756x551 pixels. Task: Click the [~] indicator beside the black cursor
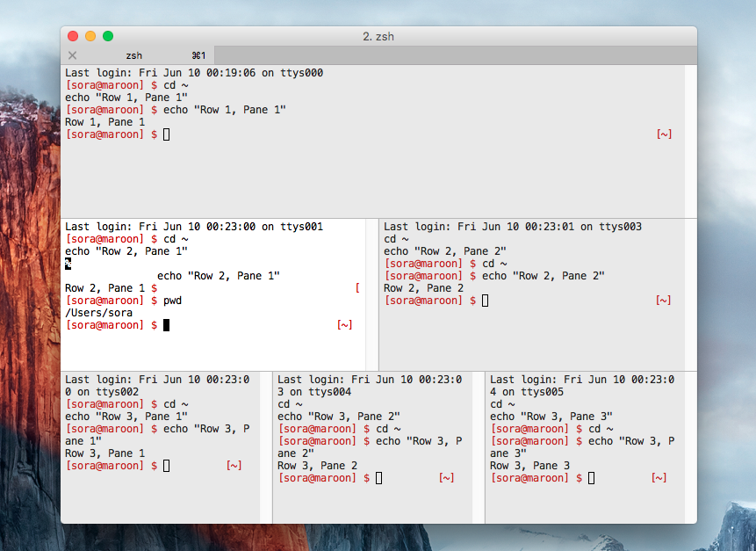tap(344, 325)
